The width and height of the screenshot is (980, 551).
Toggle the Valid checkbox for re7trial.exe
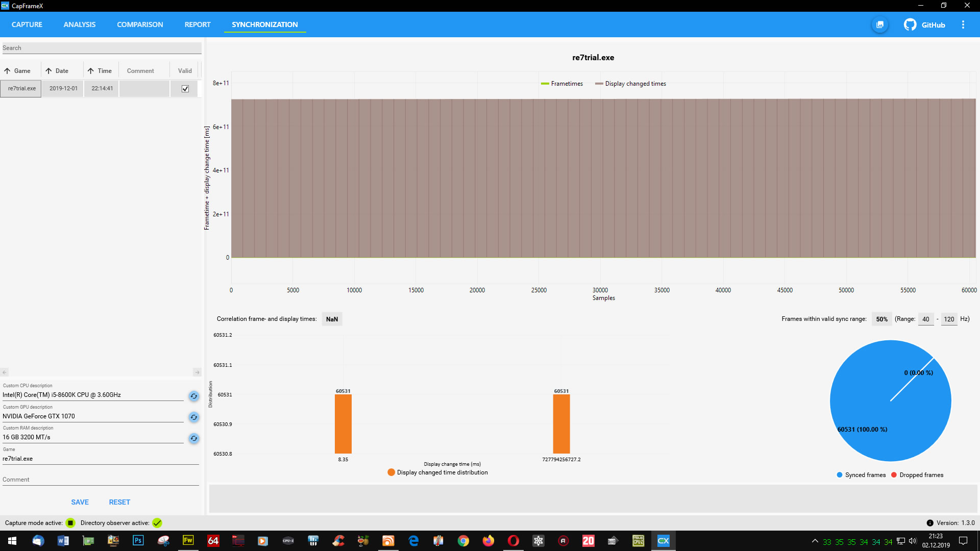point(185,89)
